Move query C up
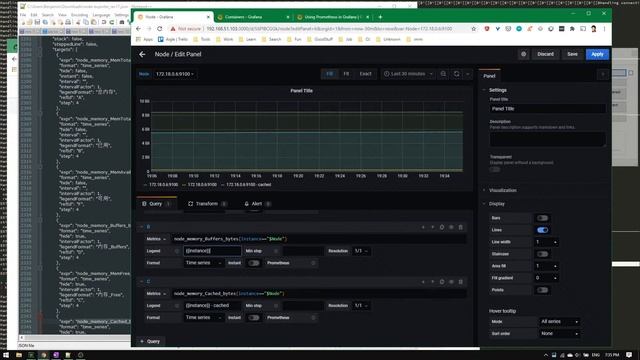The height and width of the screenshot is (360, 640). pos(432,282)
